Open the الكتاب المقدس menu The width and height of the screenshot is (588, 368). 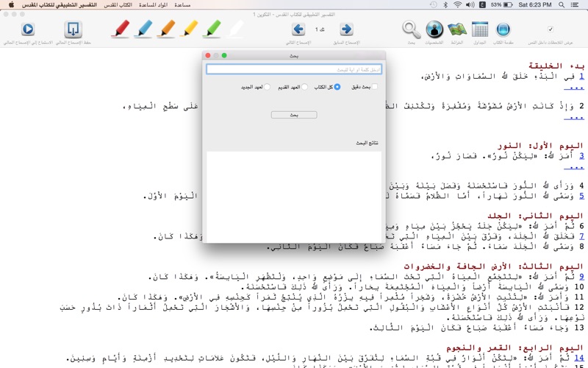118,5
